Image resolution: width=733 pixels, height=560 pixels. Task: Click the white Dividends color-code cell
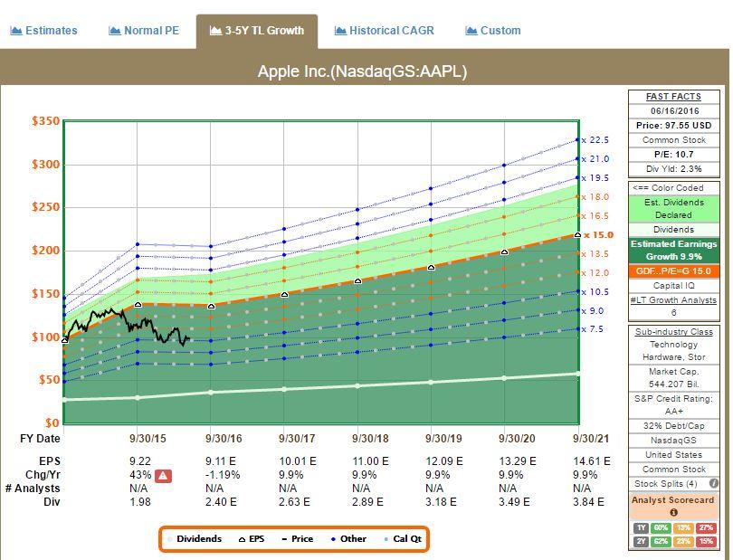point(673,230)
